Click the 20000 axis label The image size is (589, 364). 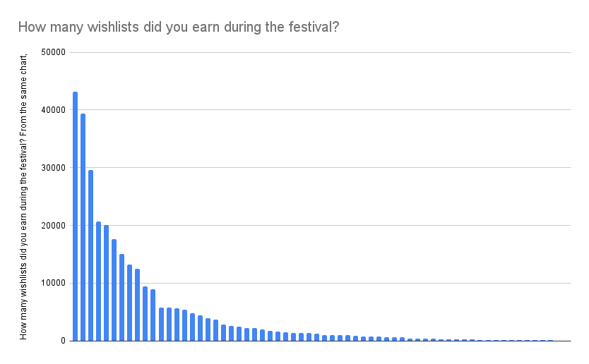click(54, 226)
